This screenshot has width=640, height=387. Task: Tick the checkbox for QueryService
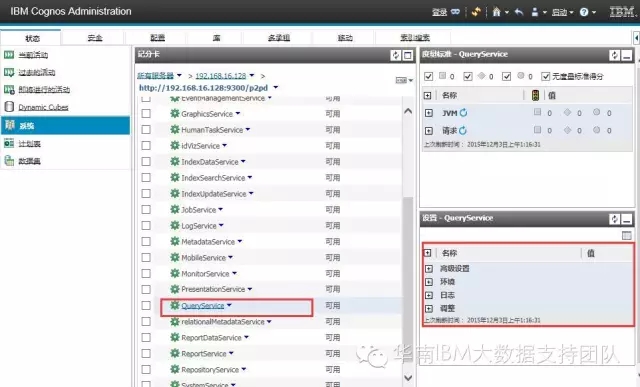(146, 305)
